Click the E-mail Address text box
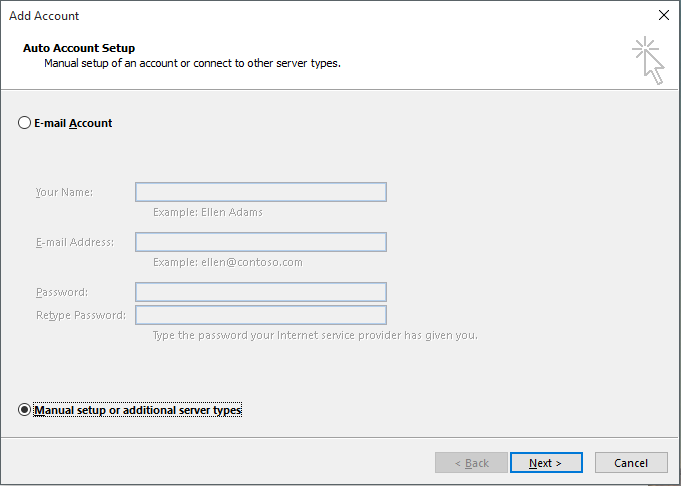 261,242
